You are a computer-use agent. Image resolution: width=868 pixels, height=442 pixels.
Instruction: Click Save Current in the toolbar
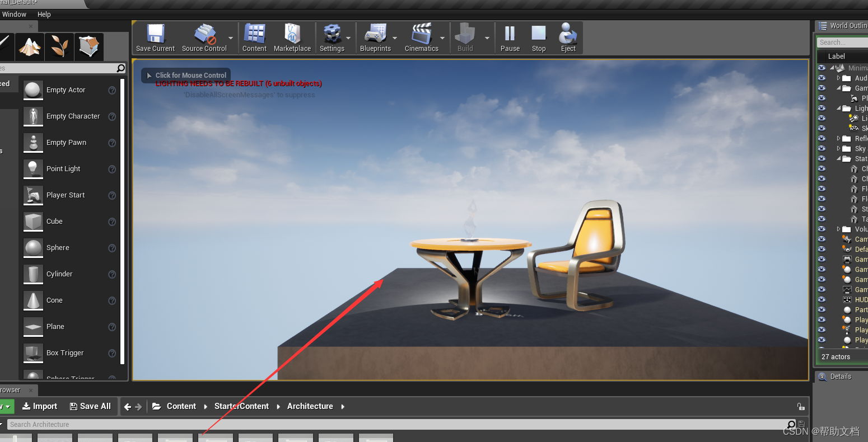pos(155,38)
